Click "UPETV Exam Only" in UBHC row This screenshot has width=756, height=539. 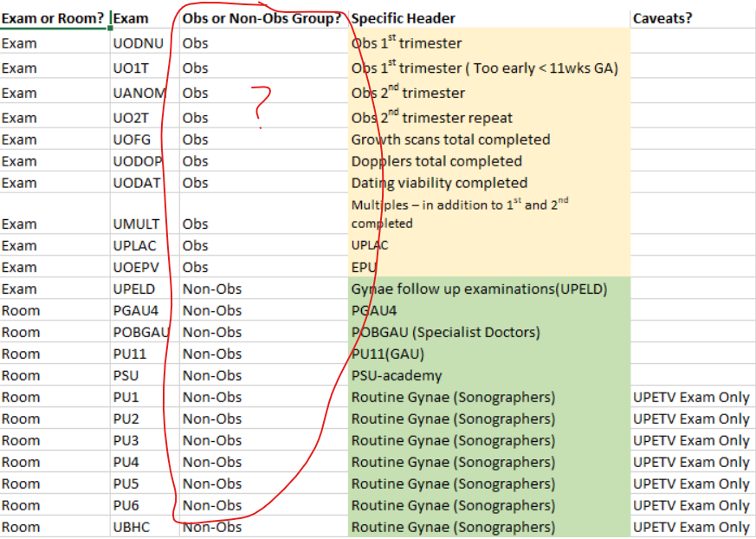coord(693,527)
